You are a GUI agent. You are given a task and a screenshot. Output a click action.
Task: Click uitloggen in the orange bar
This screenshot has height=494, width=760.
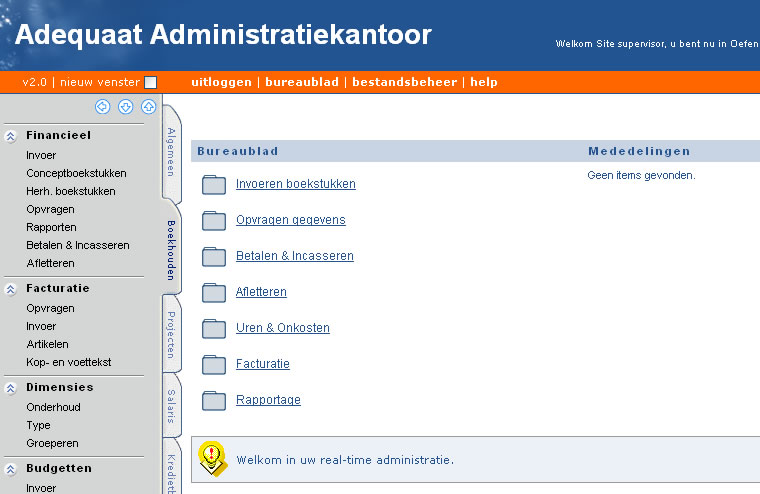point(222,82)
